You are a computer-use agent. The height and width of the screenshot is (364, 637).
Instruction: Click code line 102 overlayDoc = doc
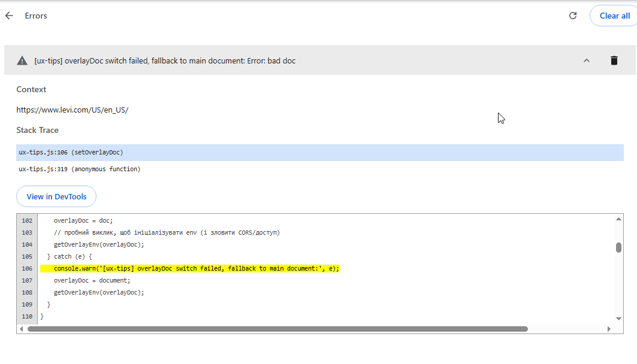[83, 221]
